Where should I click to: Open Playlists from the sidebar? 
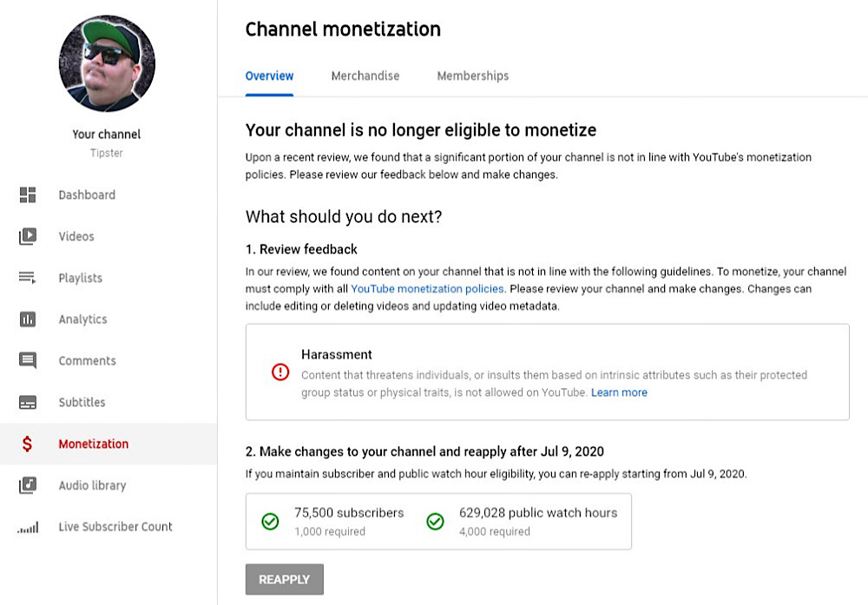[108, 278]
